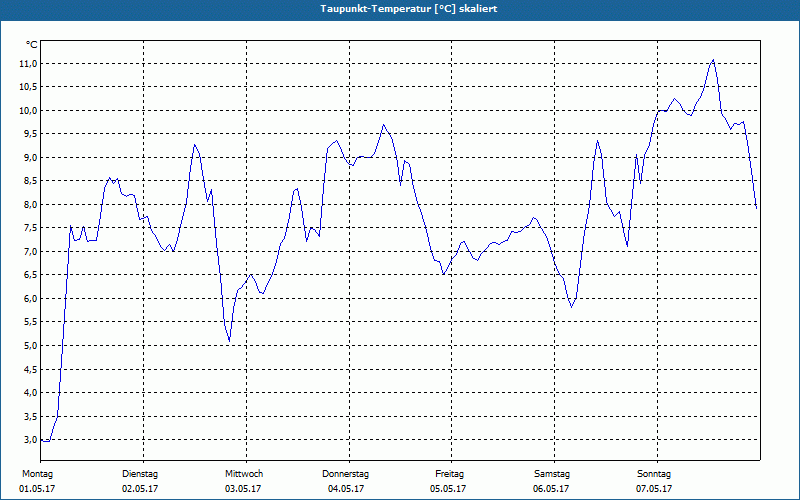Select the 8,0 y-axis value
Screen dimensions: 800x500
30,205
